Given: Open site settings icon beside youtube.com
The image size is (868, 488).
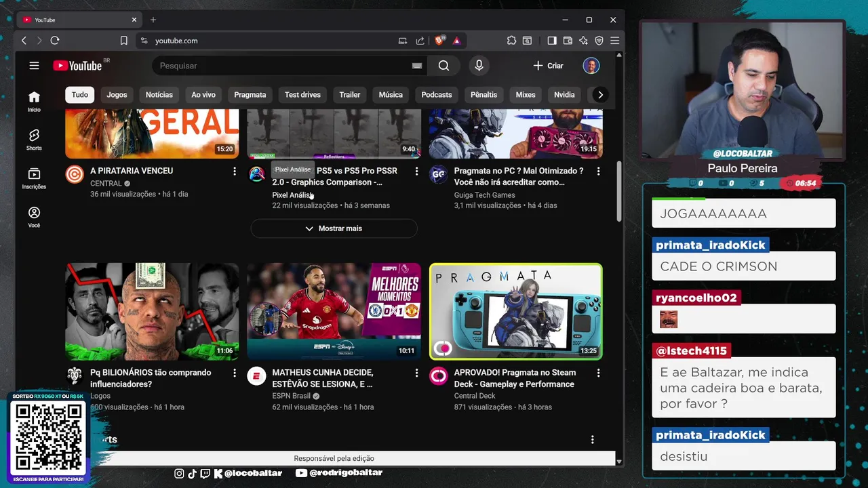Looking at the screenshot, I should coord(144,41).
